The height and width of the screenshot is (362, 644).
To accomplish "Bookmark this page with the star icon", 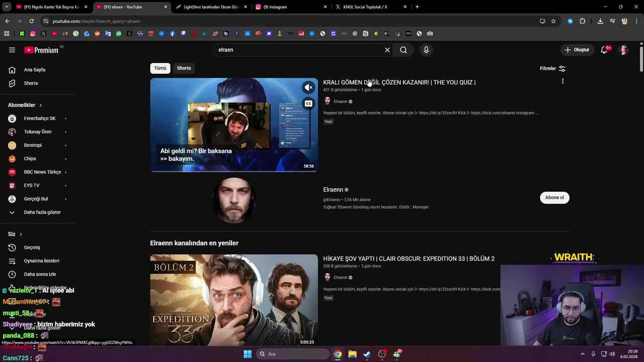I will [553, 21].
